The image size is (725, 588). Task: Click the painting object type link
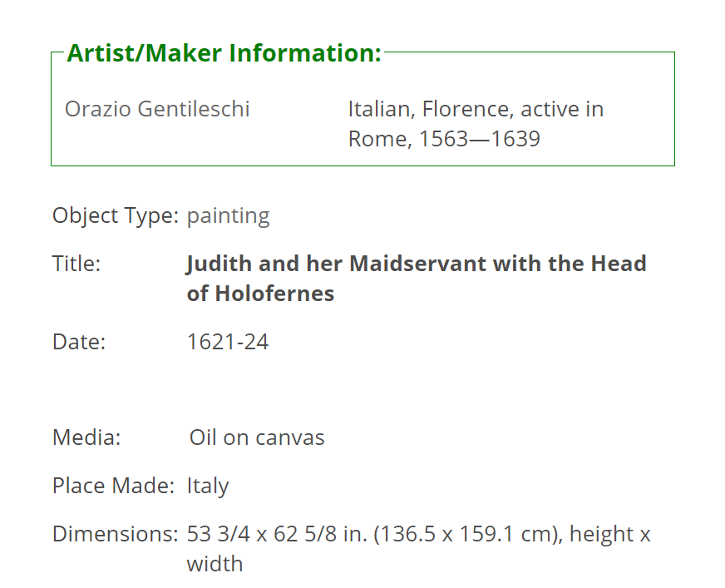(228, 215)
